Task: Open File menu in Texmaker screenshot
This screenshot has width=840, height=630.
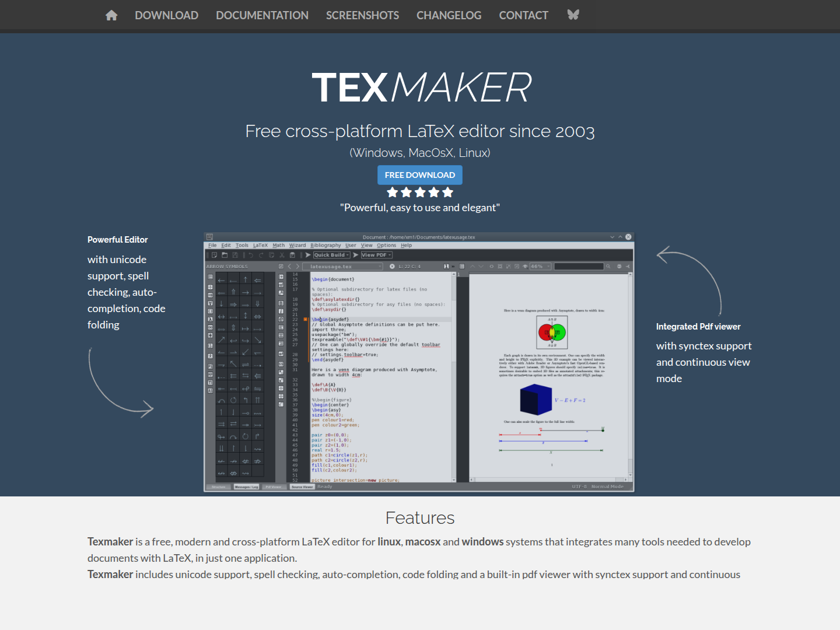Action: (x=212, y=246)
